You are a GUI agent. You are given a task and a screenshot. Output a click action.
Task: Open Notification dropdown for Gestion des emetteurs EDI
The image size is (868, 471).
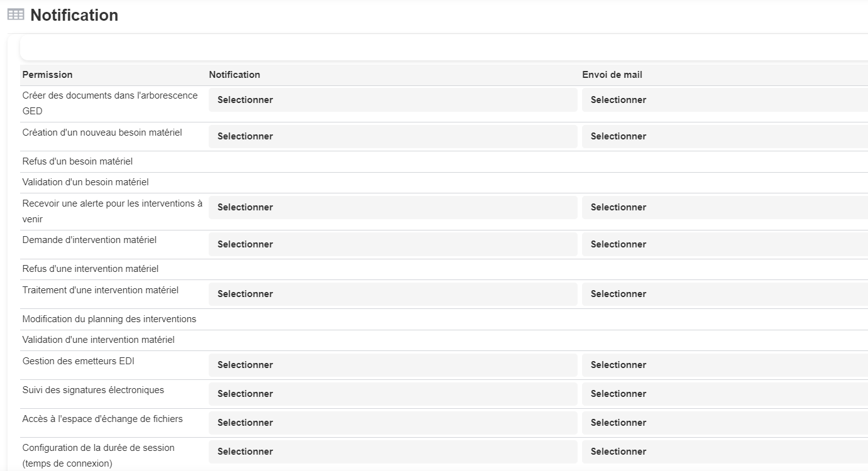pos(393,365)
